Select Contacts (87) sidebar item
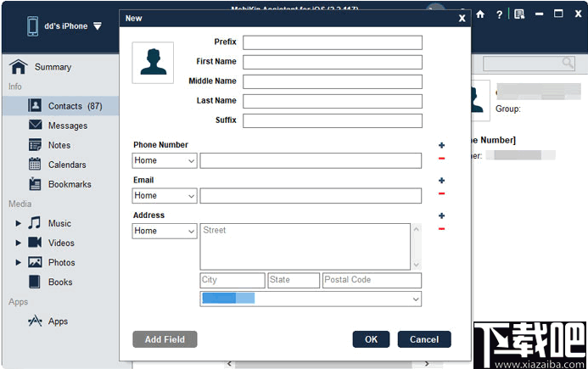Image resolution: width=588 pixels, height=369 pixels. pyautogui.click(x=61, y=106)
